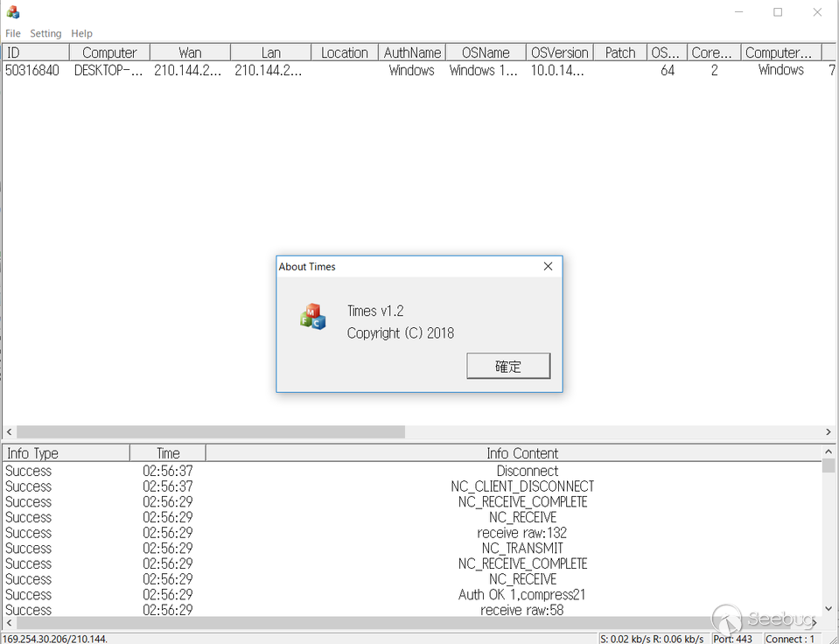Click the Core... column header
Screen dimensions: 839x644
point(714,52)
